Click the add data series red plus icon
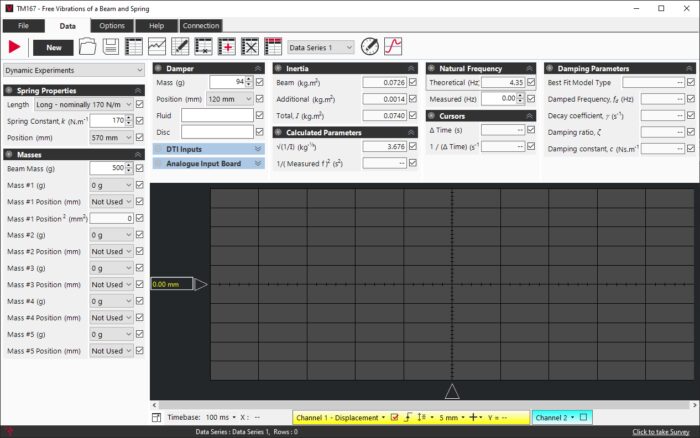Image resolution: width=700 pixels, height=438 pixels. [227, 46]
